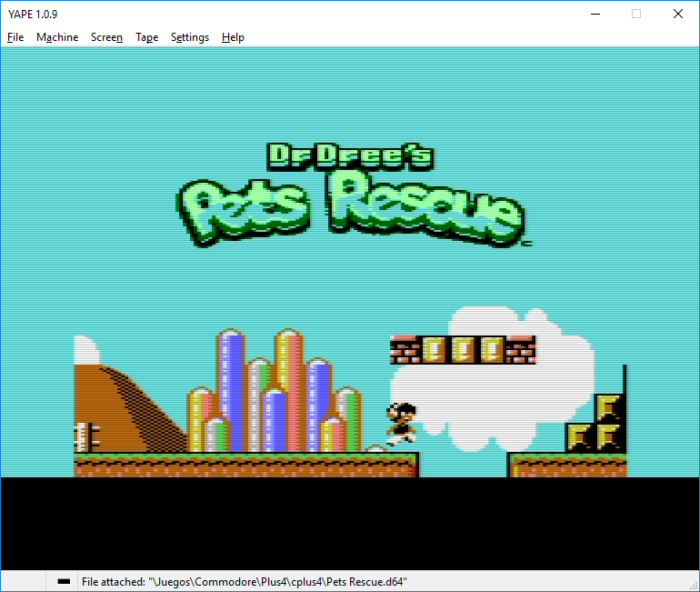Click the drive activity LED indicator in status bar
Image resolution: width=700 pixels, height=592 pixels.
[x=64, y=581]
